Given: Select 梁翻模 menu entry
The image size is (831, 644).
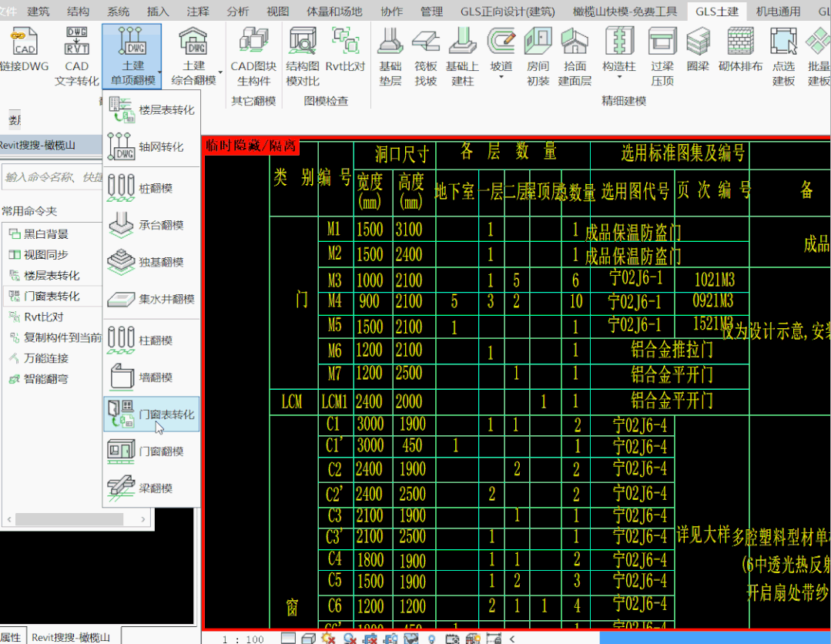Looking at the screenshot, I should tap(152, 488).
